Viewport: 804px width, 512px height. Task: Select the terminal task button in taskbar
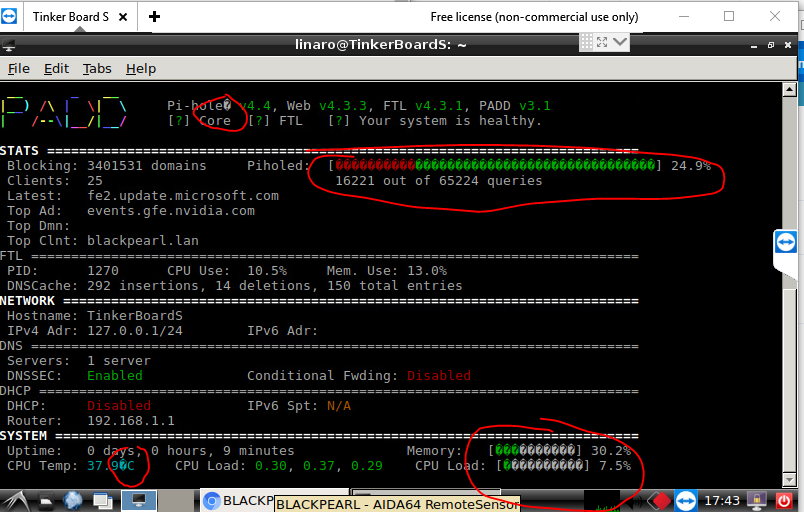pos(138,501)
